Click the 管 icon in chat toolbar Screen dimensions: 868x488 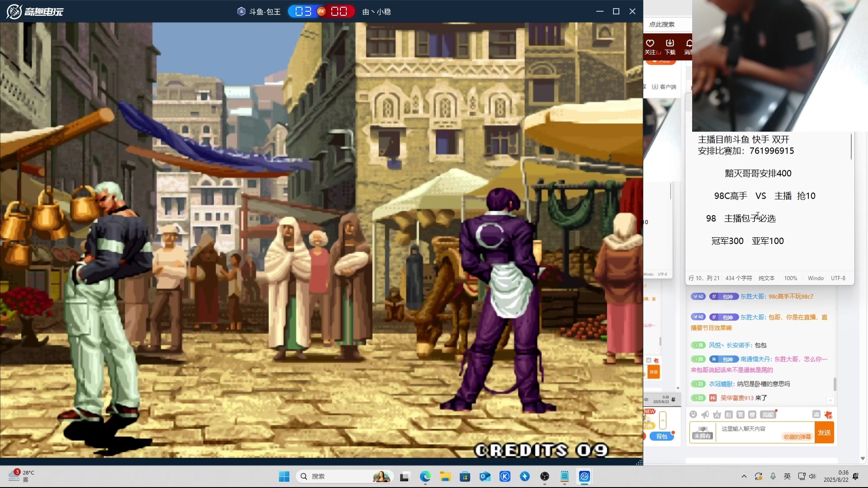pos(740,414)
